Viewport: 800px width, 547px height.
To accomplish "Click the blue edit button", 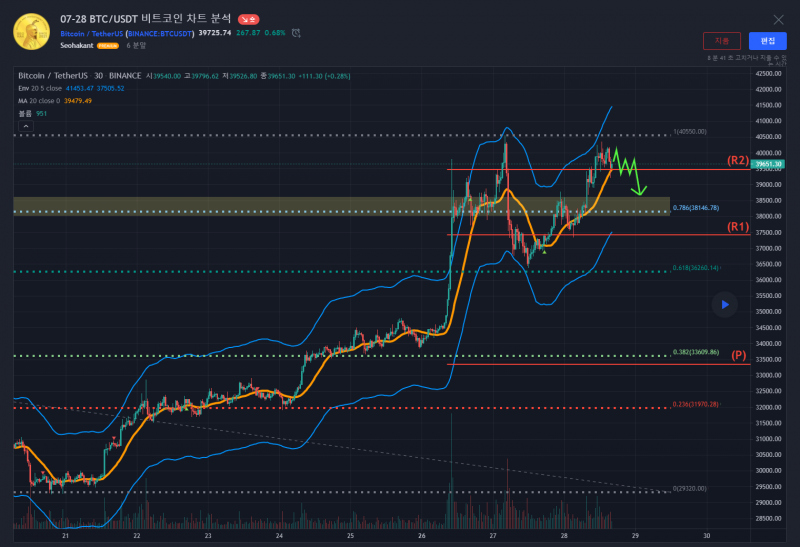I will pos(767,41).
